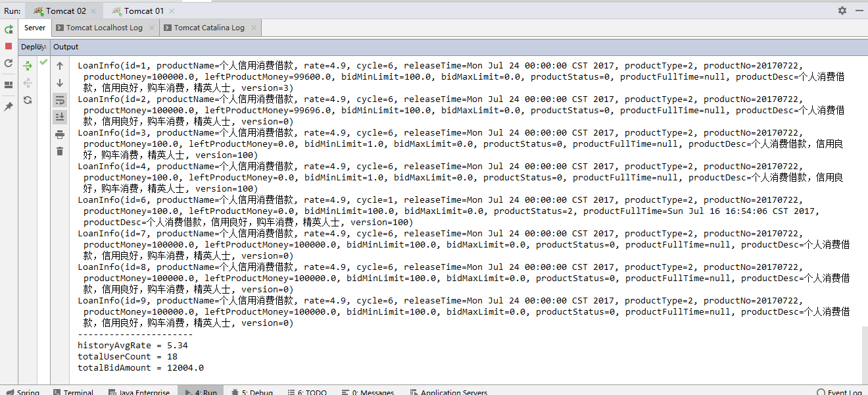The image size is (868, 395).
Task: Click the historyAvgRate = 5.34 line
Action: click(133, 345)
